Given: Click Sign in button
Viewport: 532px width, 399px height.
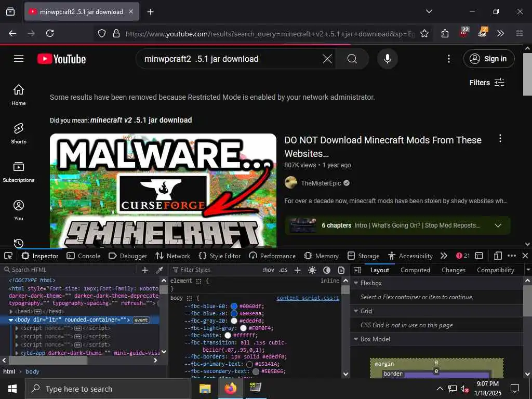Looking at the screenshot, I should 489,59.
